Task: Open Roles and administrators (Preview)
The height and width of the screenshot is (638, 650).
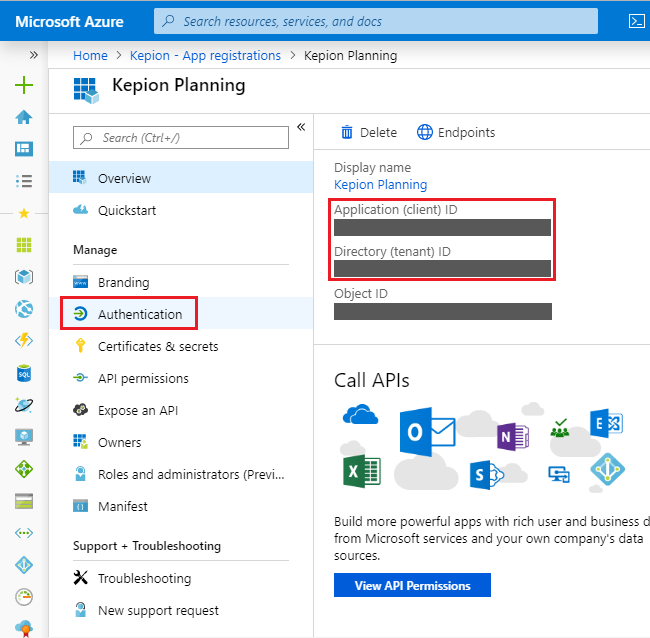Action: pyautogui.click(x=181, y=474)
